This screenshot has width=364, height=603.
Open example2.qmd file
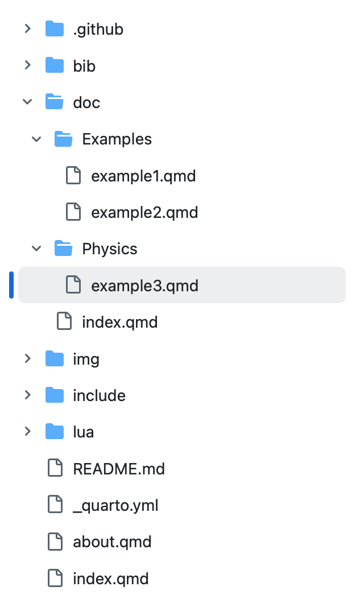[x=144, y=212]
